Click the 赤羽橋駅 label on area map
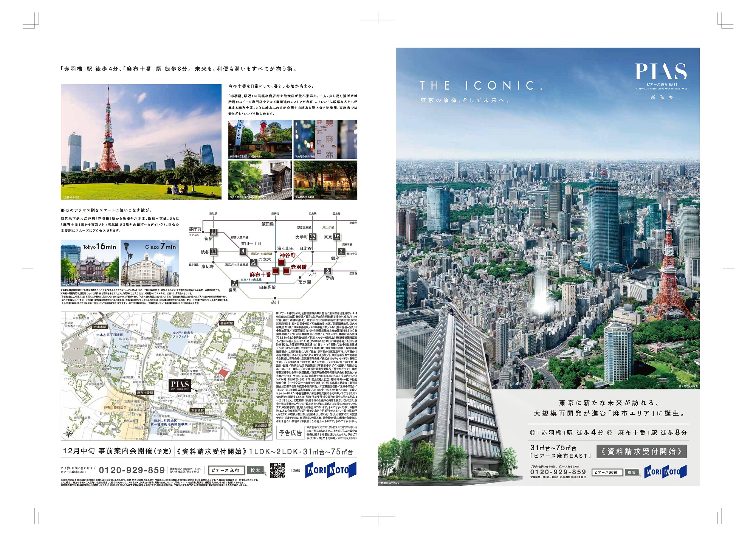The width and height of the screenshot is (756, 538). pos(197,410)
